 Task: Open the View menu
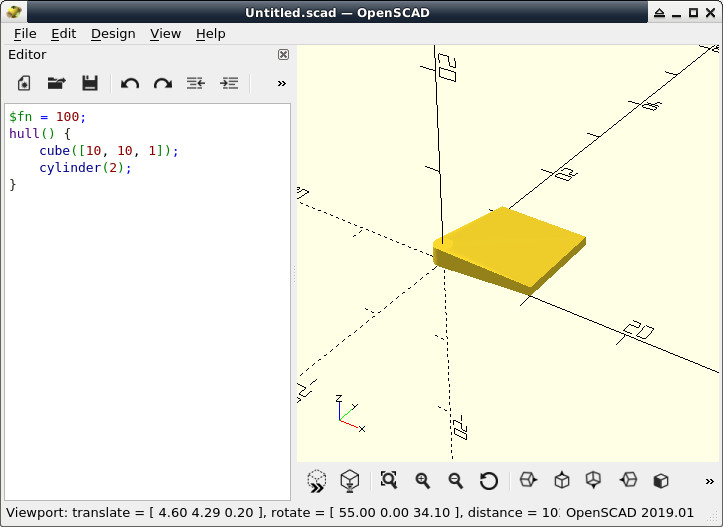point(165,34)
